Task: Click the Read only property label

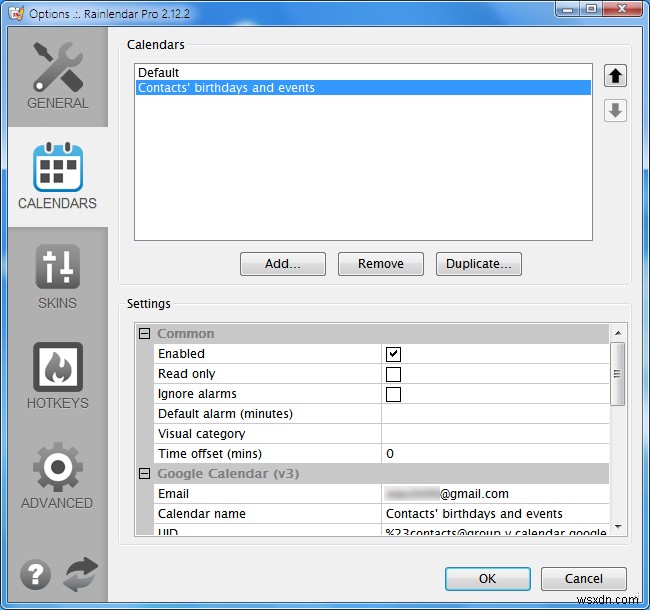Action: tap(187, 374)
